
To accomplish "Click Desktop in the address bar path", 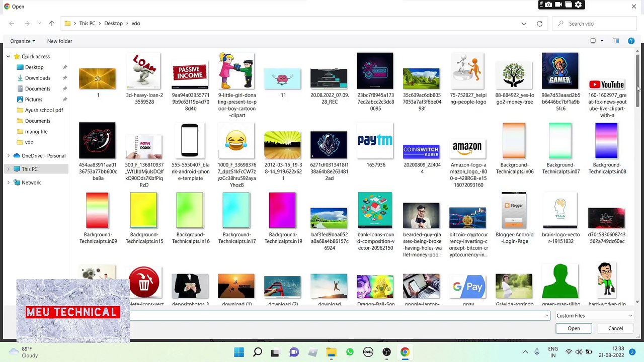I will point(113,24).
